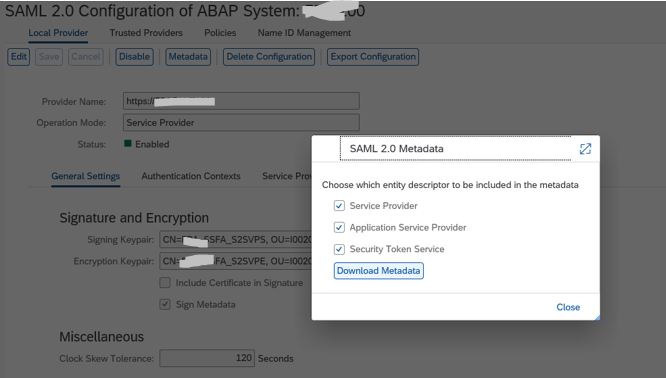Select the Local Provider tab
The width and height of the screenshot is (666, 378).
[58, 33]
